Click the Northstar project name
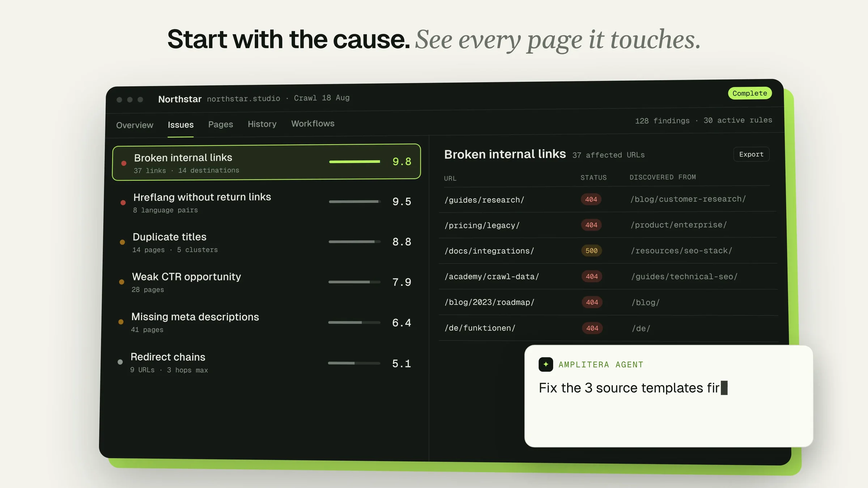The width and height of the screenshot is (868, 488). coord(180,99)
